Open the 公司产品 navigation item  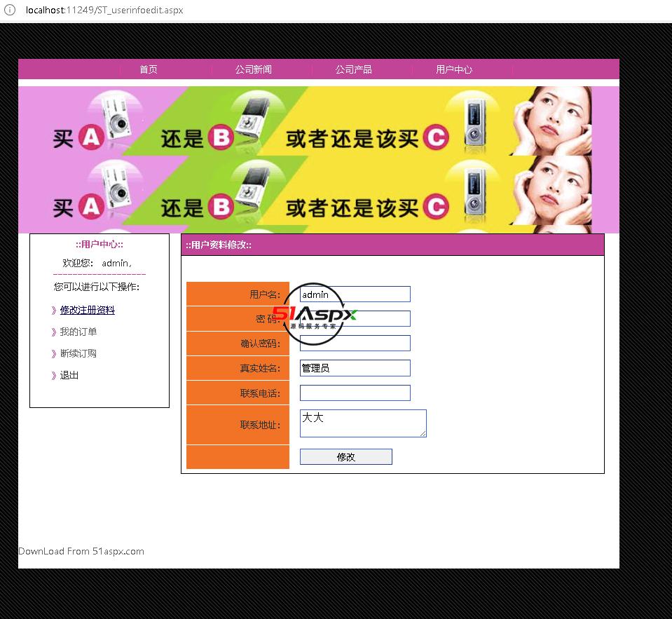pyautogui.click(x=353, y=69)
